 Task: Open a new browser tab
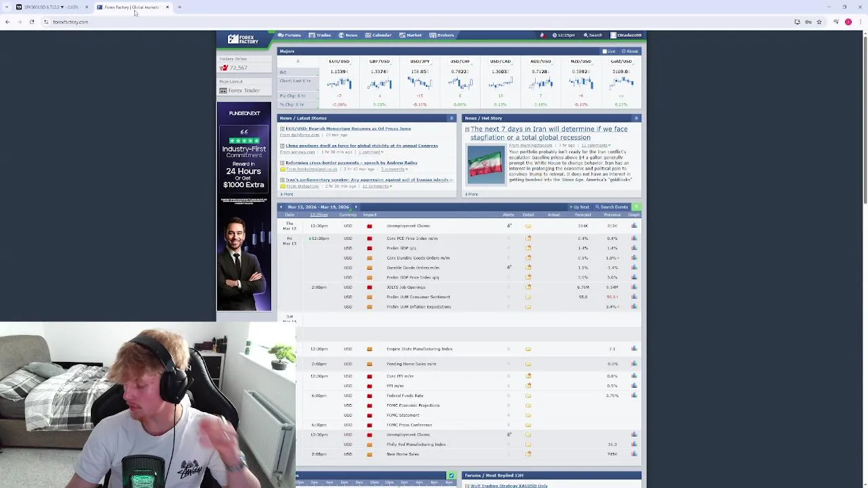[x=180, y=7]
